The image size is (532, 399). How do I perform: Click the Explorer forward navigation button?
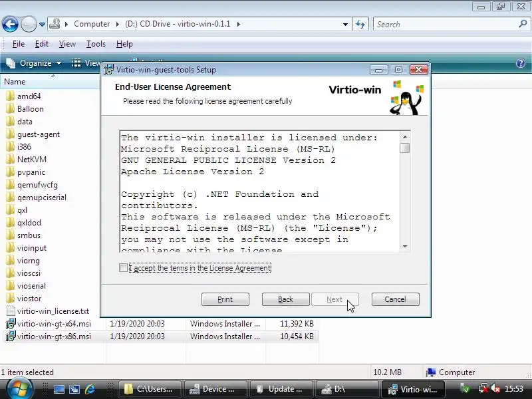[x=29, y=24]
